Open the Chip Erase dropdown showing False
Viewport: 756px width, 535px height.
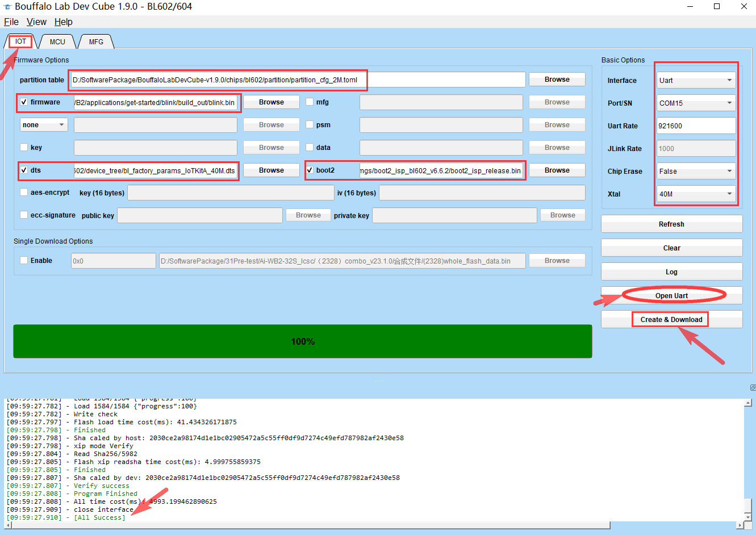[696, 171]
